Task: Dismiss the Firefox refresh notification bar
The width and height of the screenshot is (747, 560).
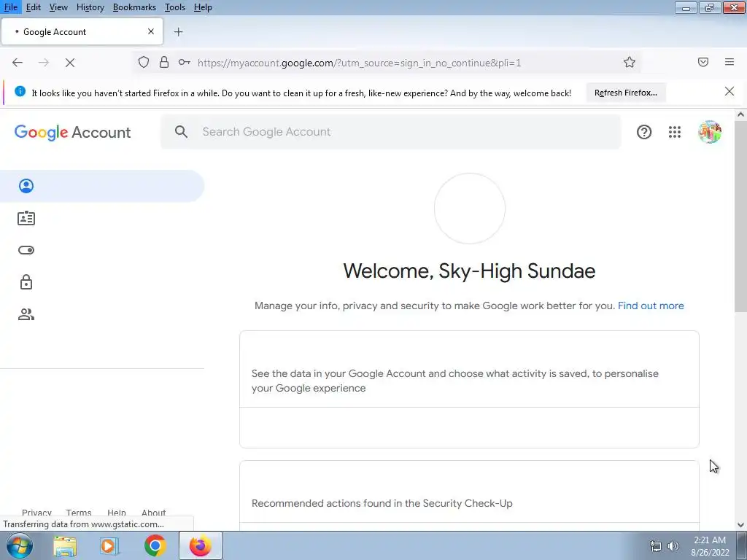Action: [x=729, y=91]
